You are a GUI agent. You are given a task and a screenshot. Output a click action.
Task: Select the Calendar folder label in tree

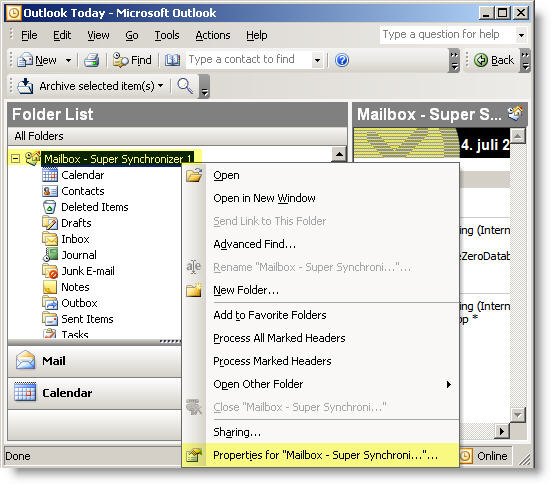[x=83, y=175]
